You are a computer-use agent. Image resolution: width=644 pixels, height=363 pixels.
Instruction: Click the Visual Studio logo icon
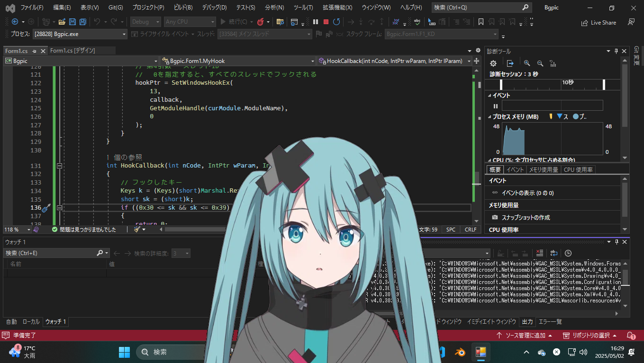coord(10,8)
